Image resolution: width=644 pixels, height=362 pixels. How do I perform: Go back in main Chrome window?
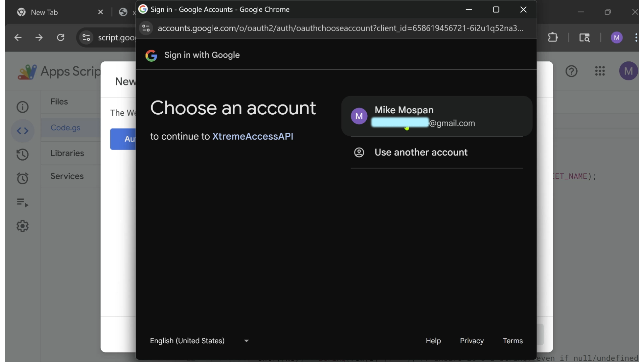[18, 38]
